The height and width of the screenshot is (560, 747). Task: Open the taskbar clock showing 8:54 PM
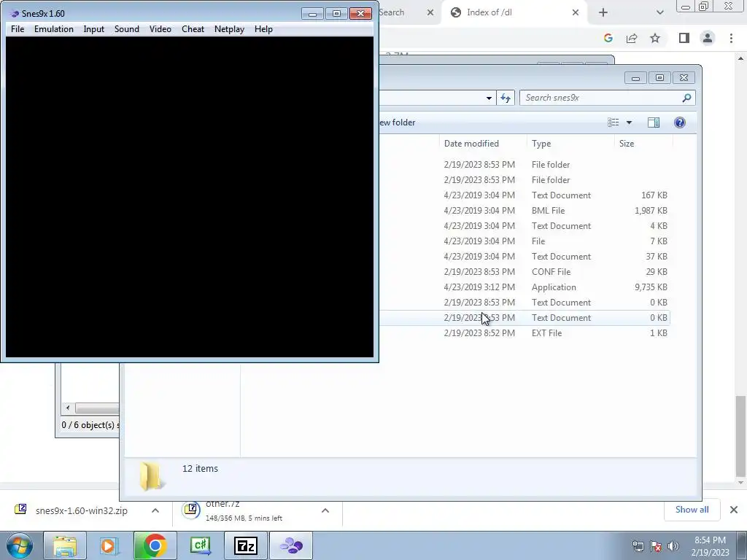[710, 546]
